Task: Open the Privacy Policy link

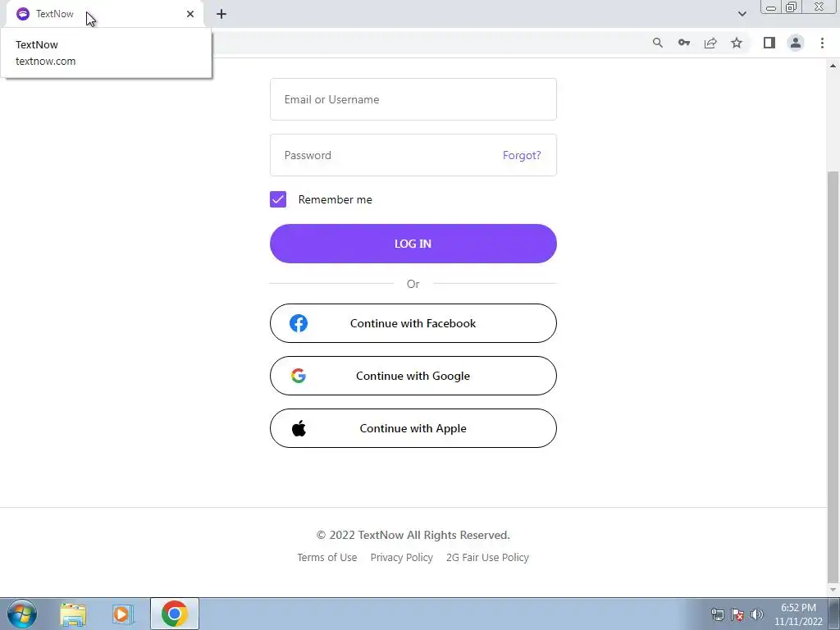Action: pyautogui.click(x=401, y=557)
